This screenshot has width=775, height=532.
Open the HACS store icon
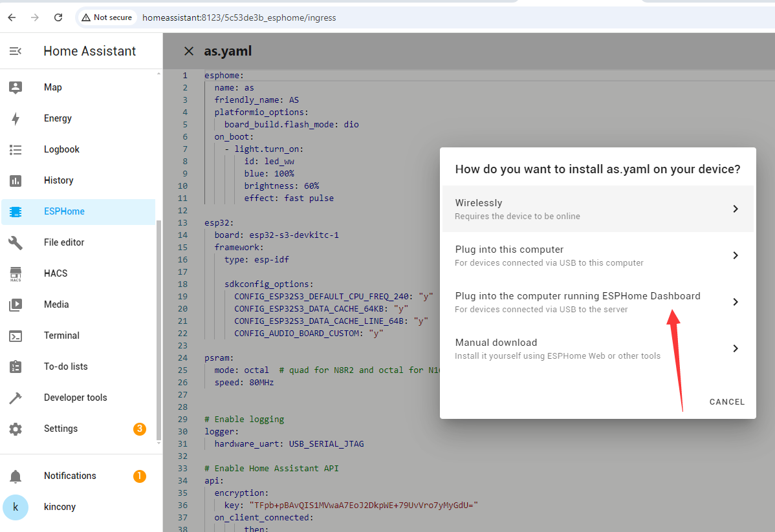click(16, 273)
